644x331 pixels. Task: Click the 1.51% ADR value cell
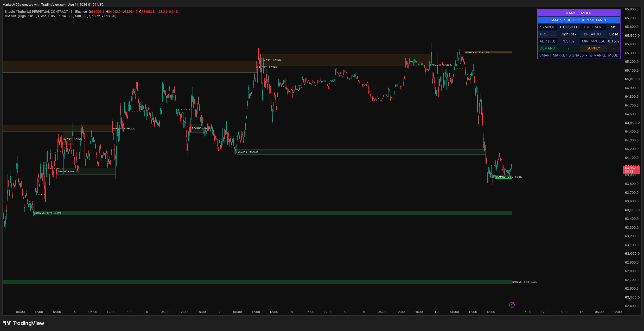coord(569,41)
